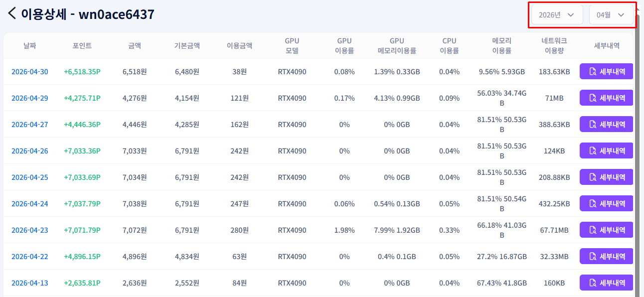Open 세부내역 for 2026-04-27
This screenshot has height=297, width=644.
pos(606,125)
